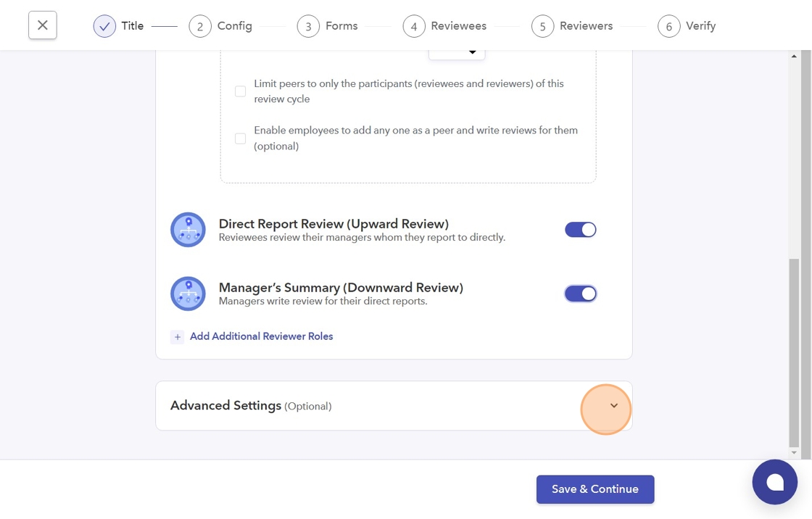
Task: Check Limit peers to only participants
Action: 240,91
